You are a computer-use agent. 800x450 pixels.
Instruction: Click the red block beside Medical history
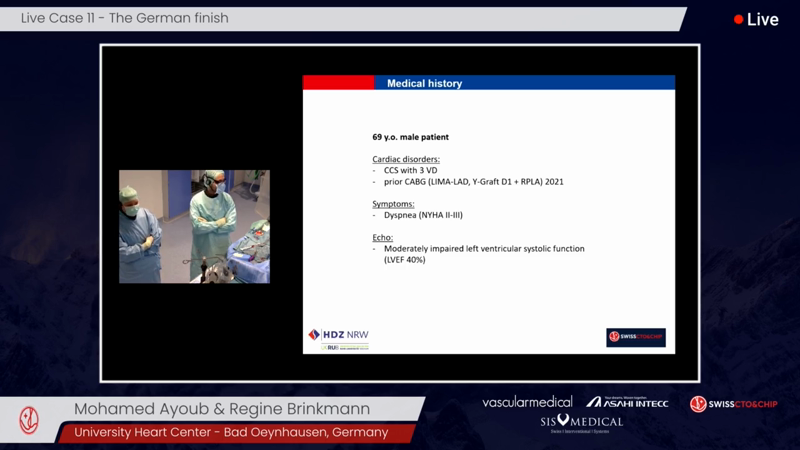click(x=338, y=83)
